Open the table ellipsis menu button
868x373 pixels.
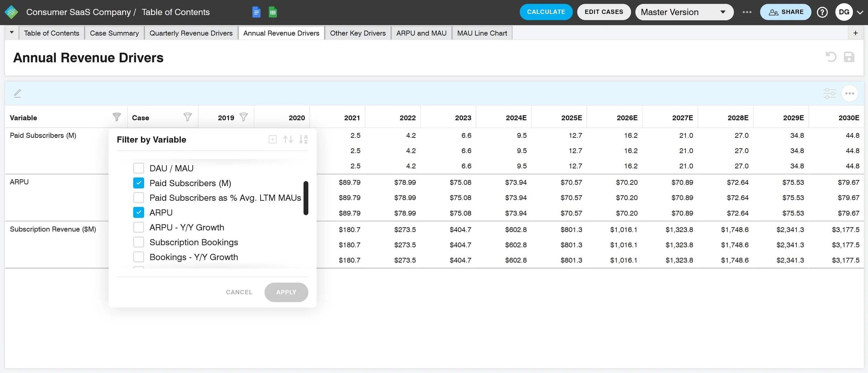tap(850, 93)
